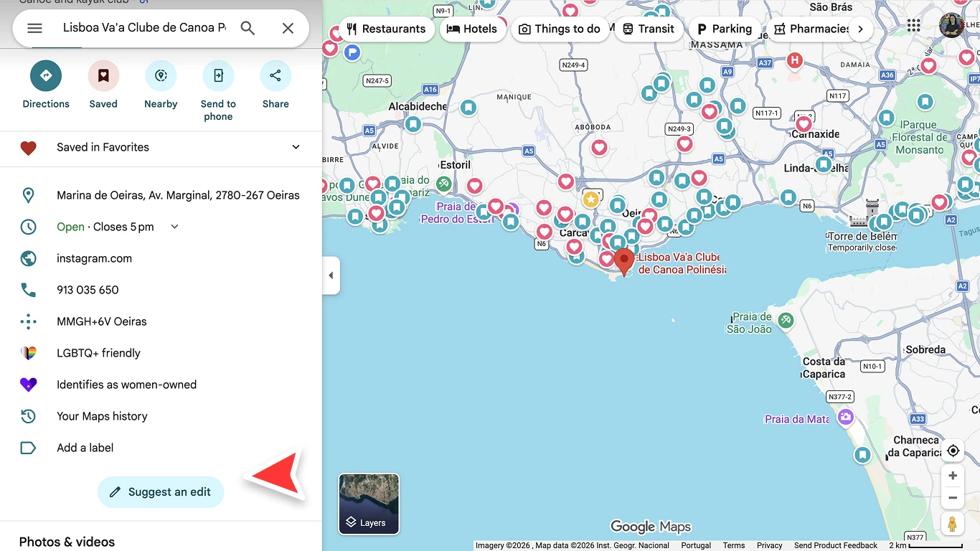The width and height of the screenshot is (980, 551).
Task: Open the instagram.com website link
Action: [x=94, y=258]
